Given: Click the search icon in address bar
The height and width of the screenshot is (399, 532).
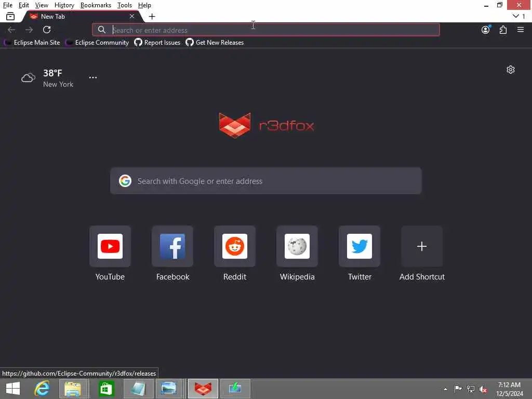Looking at the screenshot, I should (x=102, y=30).
